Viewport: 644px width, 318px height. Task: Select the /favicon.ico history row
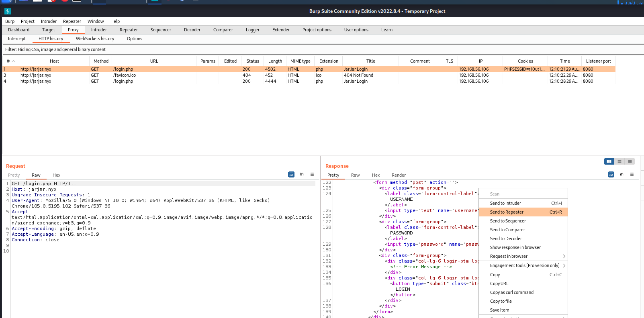[125, 75]
